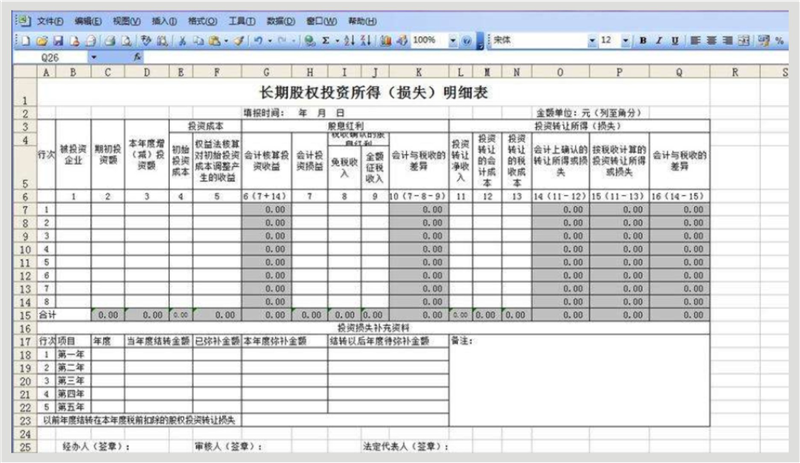Click the Insert Function fx icon
Screen dimensions: 800x463
[x=137, y=57]
